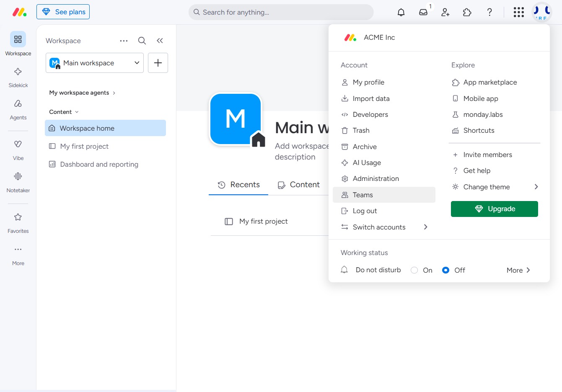The height and width of the screenshot is (392, 562).
Task: Open Trash from the account menu
Action: [384, 130]
